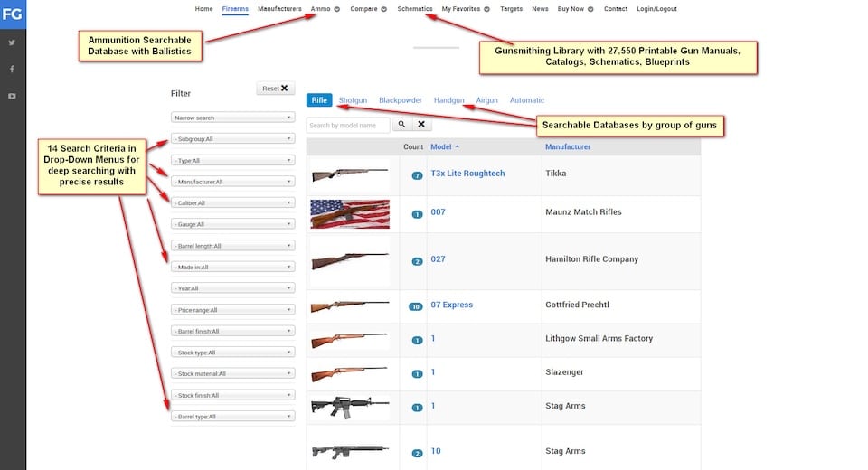868x470 pixels.
Task: Open the Manufacturer filter dropdown
Action: (232, 182)
